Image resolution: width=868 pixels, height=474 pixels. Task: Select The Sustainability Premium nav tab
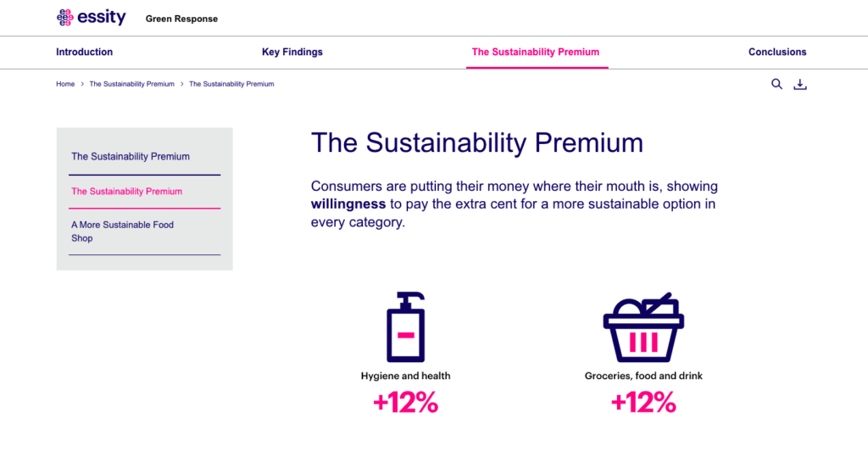click(535, 52)
